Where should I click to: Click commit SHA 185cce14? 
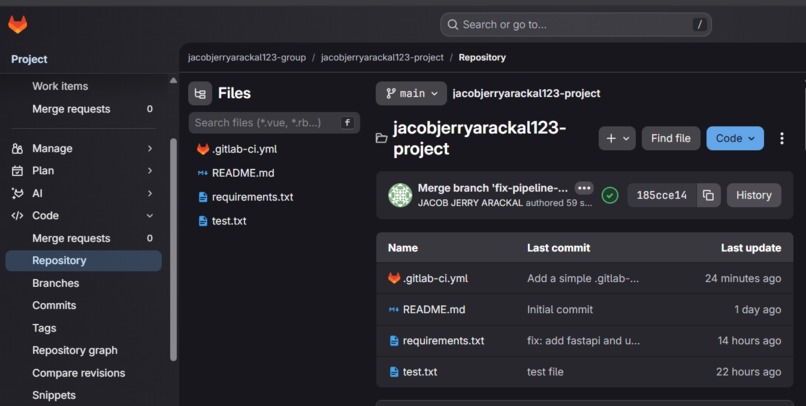662,195
